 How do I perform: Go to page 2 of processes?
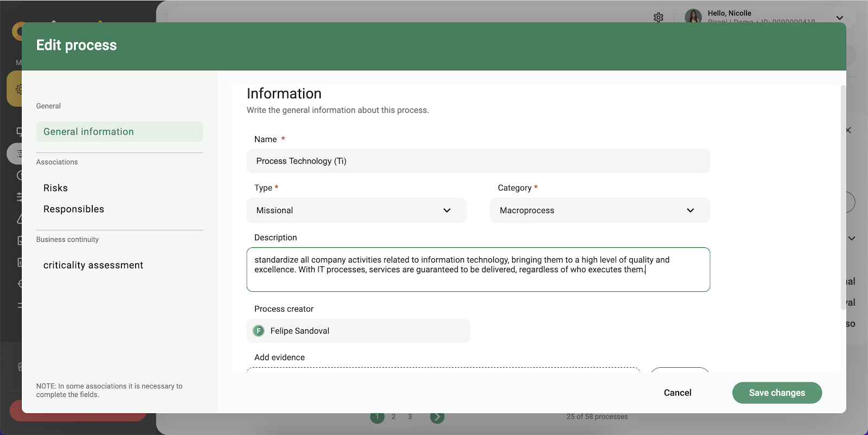coord(393,417)
